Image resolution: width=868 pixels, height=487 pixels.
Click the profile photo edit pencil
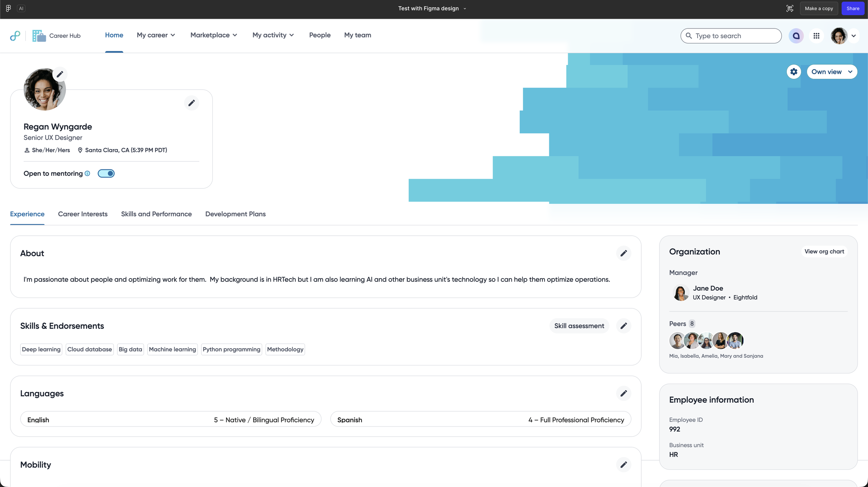[x=60, y=74]
